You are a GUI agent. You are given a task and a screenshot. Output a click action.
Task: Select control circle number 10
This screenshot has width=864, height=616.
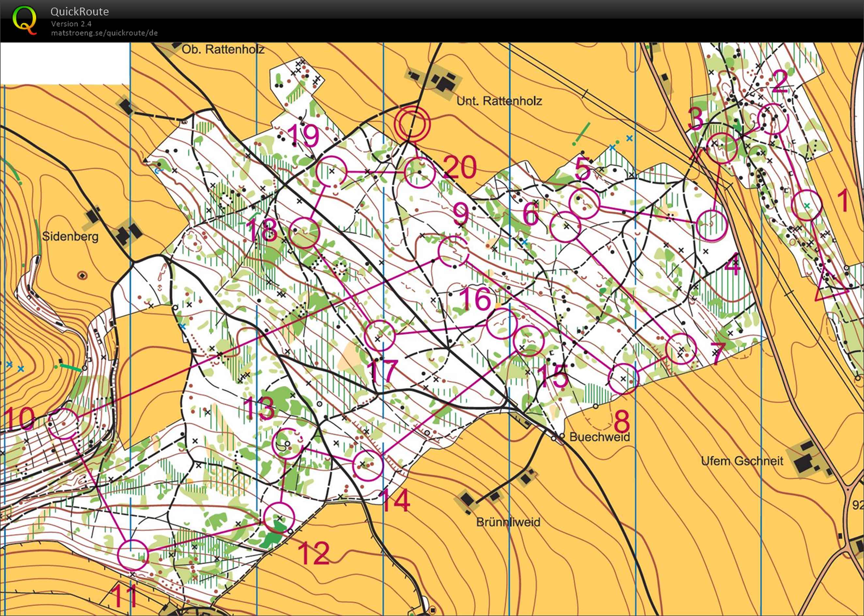[x=64, y=423]
